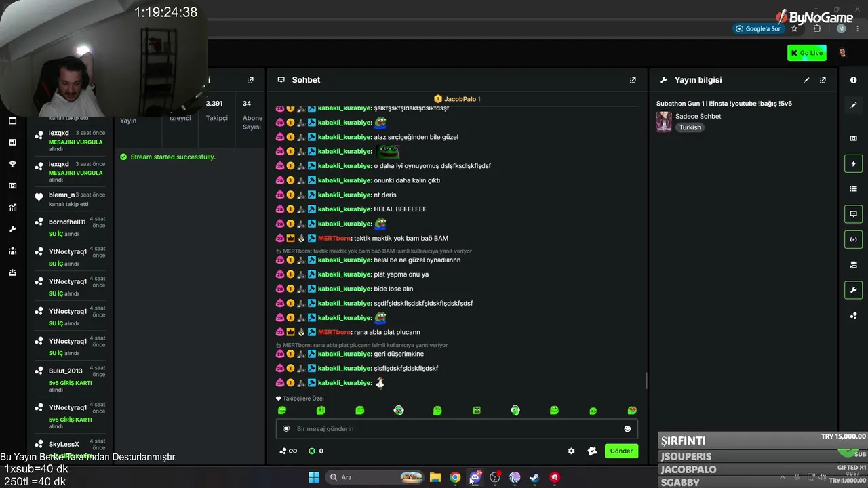Image resolution: width=868 pixels, height=488 pixels.
Task: Click the 'nt deris' chat message
Action: pyautogui.click(x=385, y=195)
